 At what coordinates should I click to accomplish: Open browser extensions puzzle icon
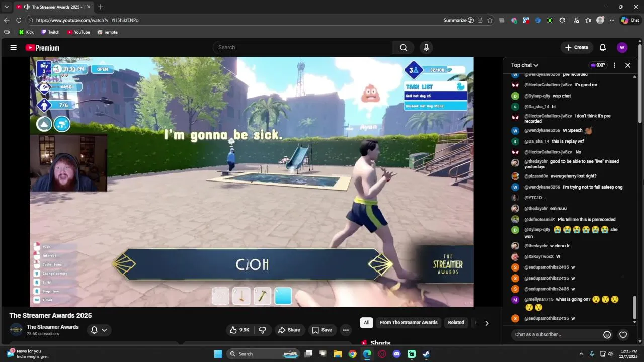click(562, 20)
